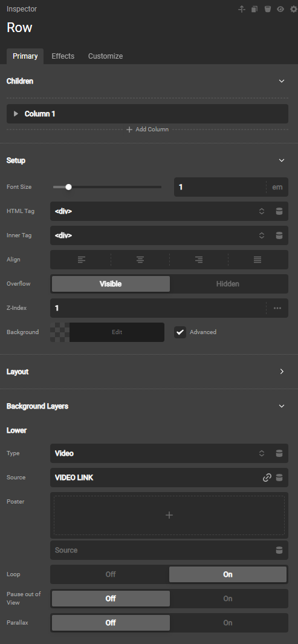Image resolution: width=298 pixels, height=644 pixels.
Task: Uncheck the Advanced background checkbox
Action: (x=180, y=332)
